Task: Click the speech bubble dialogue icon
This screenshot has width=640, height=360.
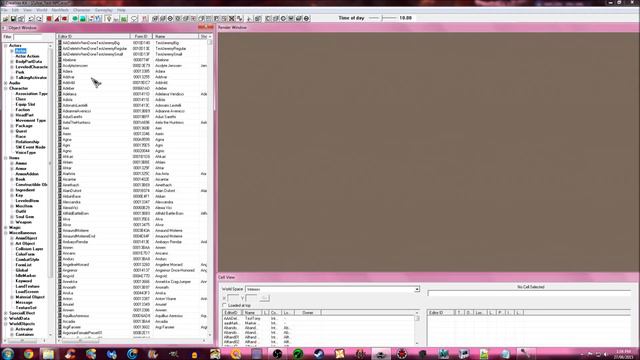Action: [134, 19]
